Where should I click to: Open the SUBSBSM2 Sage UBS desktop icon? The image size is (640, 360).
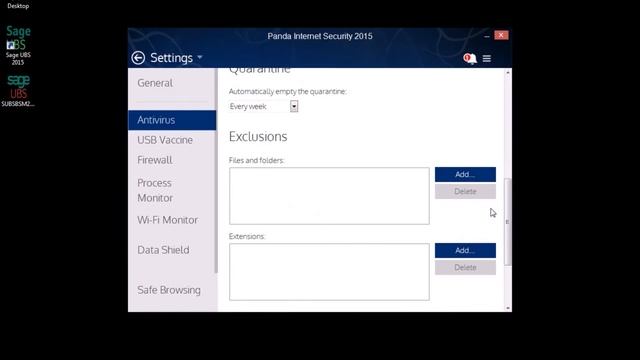(18, 91)
